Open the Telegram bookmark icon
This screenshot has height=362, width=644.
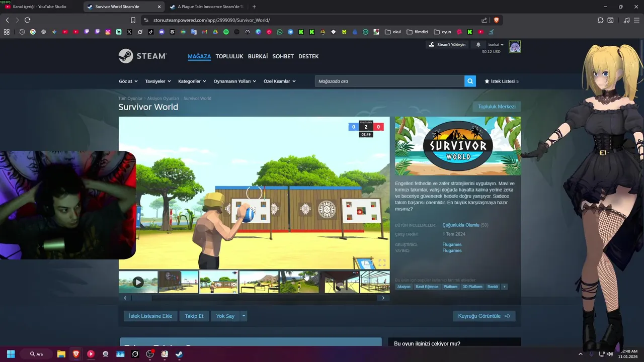click(x=290, y=32)
